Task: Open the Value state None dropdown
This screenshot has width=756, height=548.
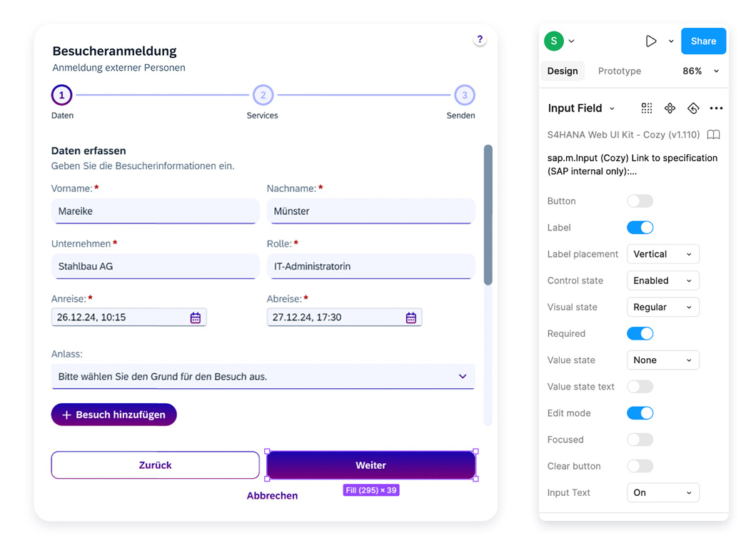Action: [663, 360]
